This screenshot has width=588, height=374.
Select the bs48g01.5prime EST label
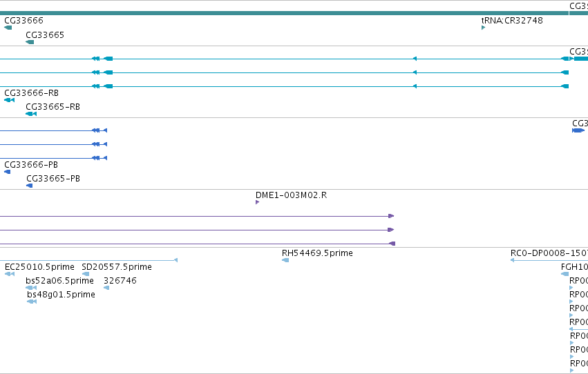[61, 295]
